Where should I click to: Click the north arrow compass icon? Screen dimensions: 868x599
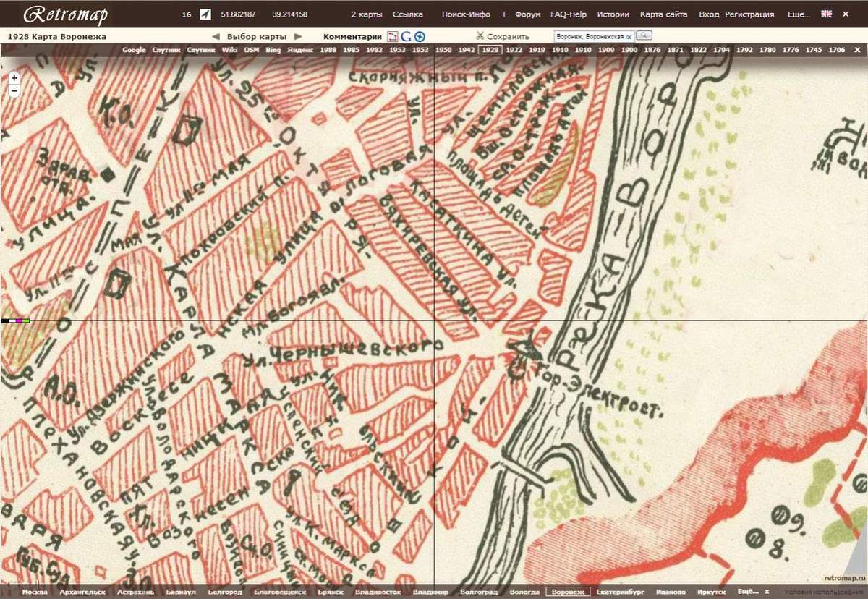(x=205, y=14)
